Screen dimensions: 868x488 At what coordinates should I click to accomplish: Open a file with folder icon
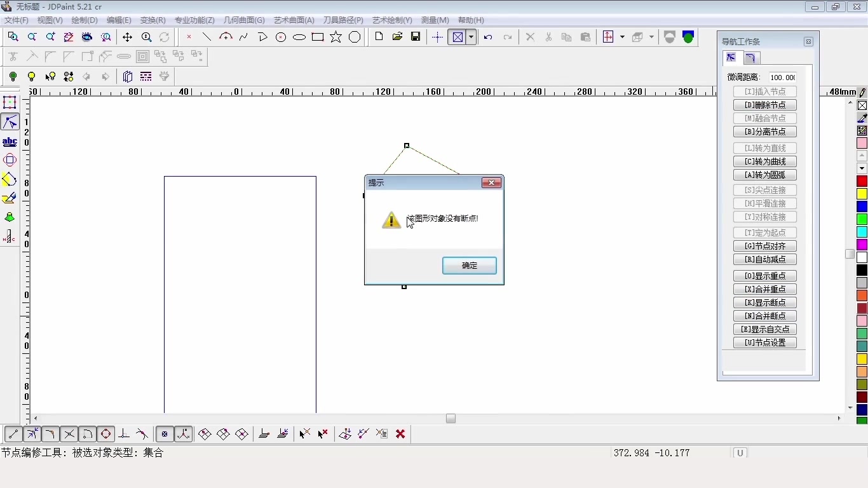(x=397, y=37)
